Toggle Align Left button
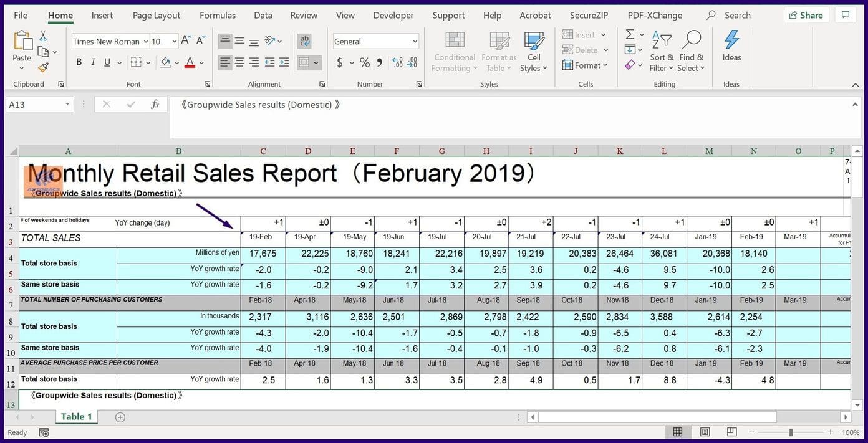 coord(225,62)
